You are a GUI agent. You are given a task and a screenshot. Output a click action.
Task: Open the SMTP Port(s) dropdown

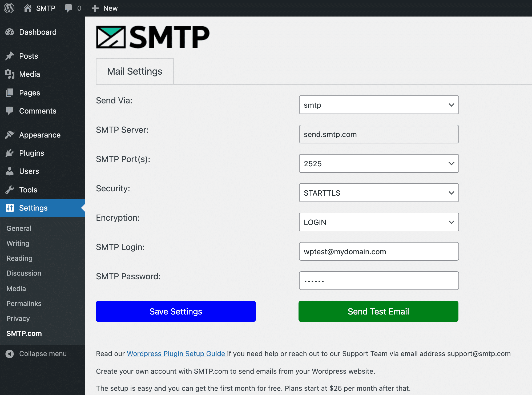pyautogui.click(x=379, y=163)
